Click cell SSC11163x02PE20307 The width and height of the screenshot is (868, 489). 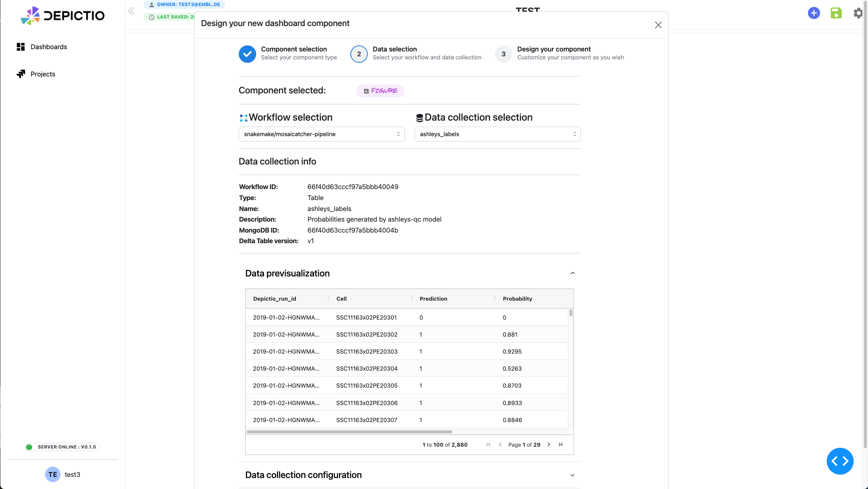point(367,420)
